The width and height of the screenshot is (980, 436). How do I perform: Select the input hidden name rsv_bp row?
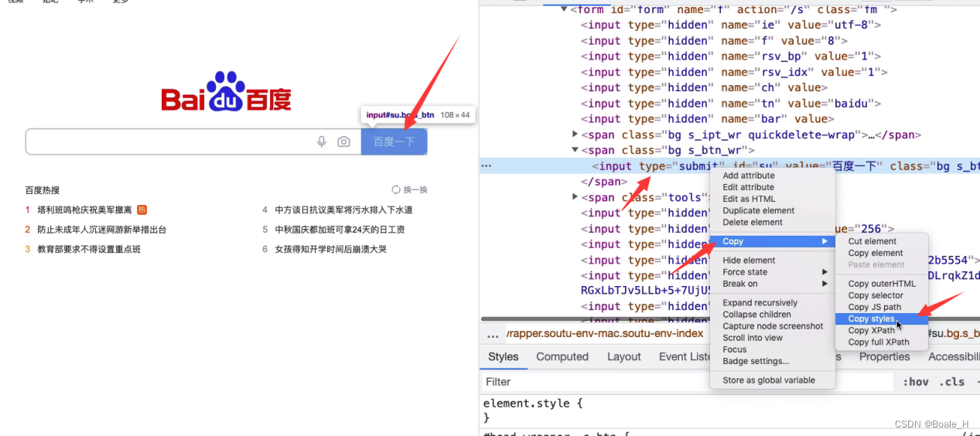pos(731,56)
